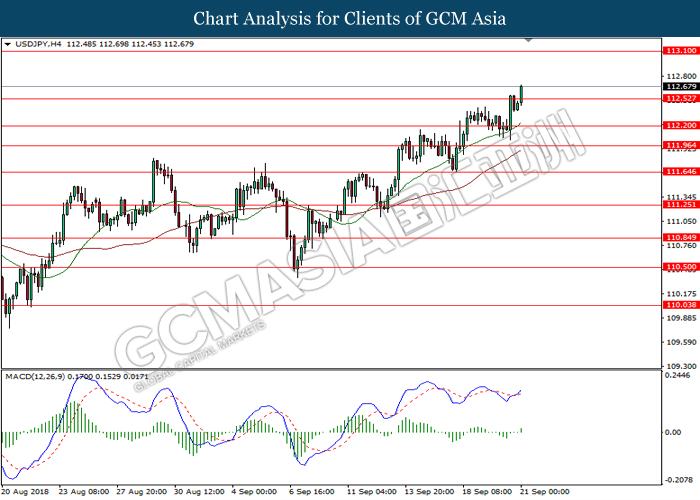The height and width of the screenshot is (500, 700).
Task: Click the 23 Aug 08:00 time label
Action: point(83,492)
